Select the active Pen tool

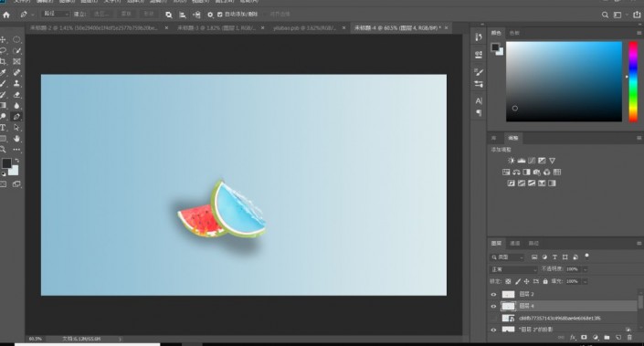tap(16, 117)
